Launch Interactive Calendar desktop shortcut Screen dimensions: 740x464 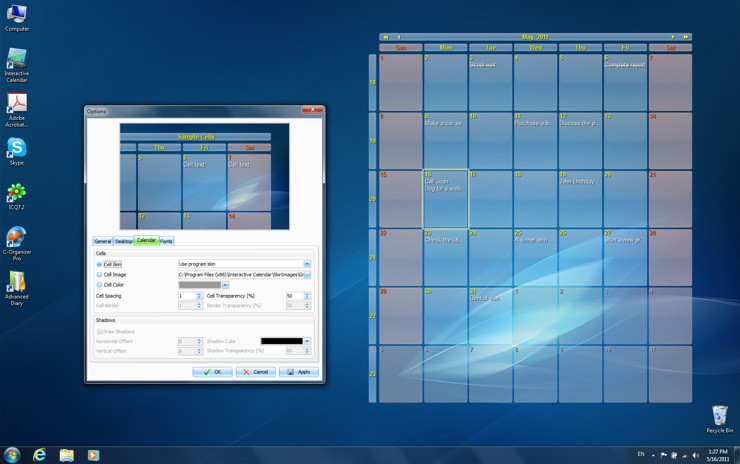[x=17, y=65]
